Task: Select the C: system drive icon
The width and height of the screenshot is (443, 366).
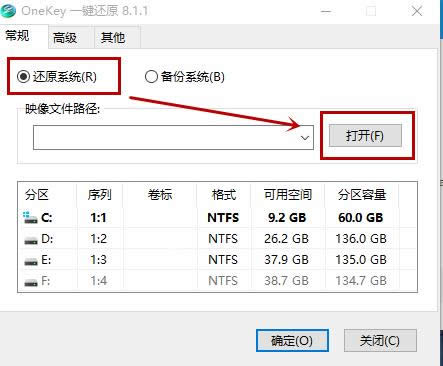Action: (x=30, y=218)
